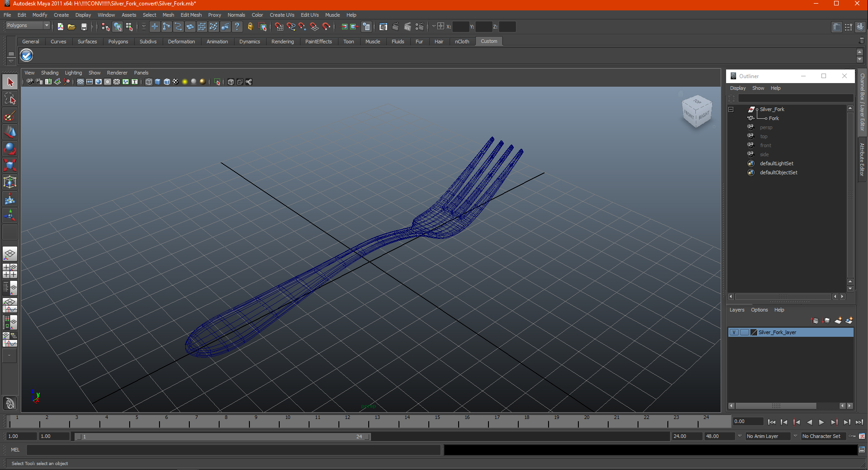Toggle snap to grids magnet icon

click(279, 27)
